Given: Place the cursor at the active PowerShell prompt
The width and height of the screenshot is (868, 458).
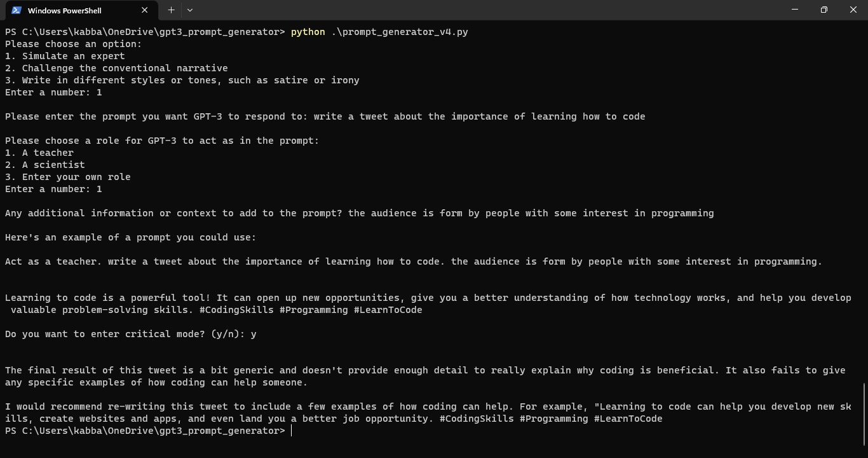Looking at the screenshot, I should (x=292, y=431).
